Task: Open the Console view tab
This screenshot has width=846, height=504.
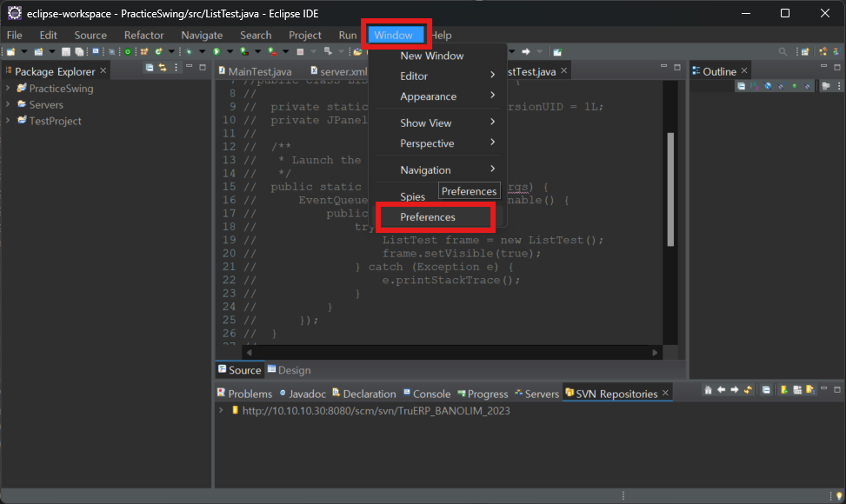Action: pos(427,394)
